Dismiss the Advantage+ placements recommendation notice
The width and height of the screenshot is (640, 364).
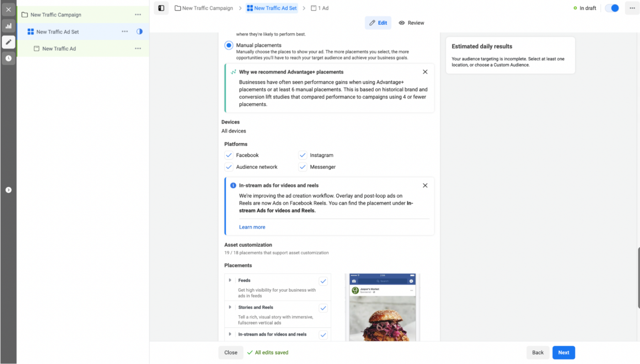tap(425, 72)
